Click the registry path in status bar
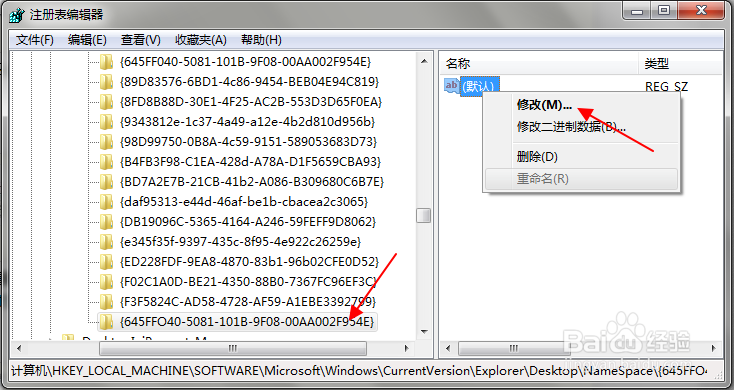Image resolution: width=734 pixels, height=390 pixels. pyautogui.click(x=359, y=371)
